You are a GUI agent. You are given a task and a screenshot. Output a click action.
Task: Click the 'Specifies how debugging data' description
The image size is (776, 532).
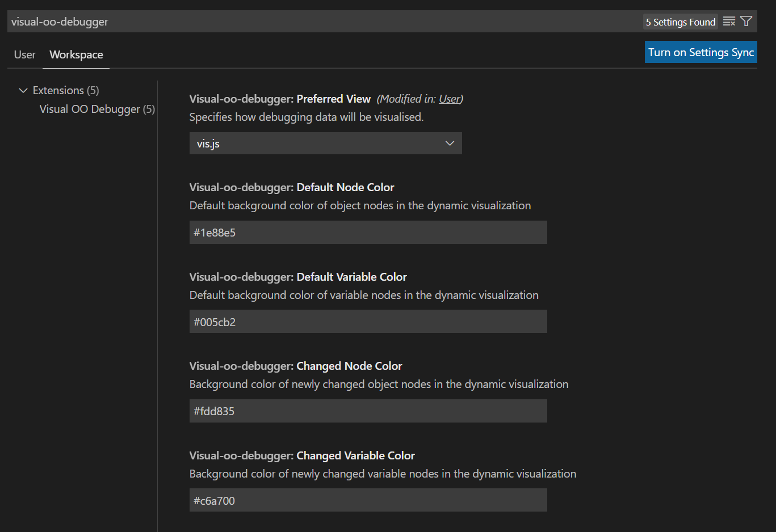[x=307, y=117]
